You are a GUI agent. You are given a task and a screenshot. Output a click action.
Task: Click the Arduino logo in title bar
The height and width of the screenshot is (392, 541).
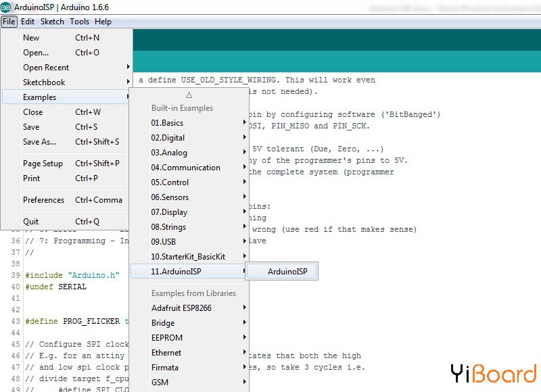[5, 7]
